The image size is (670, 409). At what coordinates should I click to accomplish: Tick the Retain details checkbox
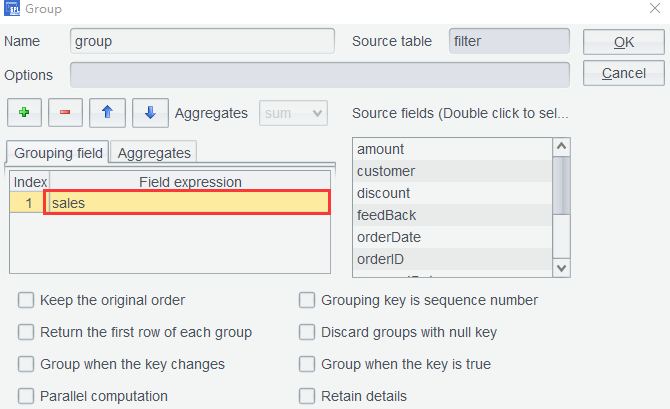point(307,396)
